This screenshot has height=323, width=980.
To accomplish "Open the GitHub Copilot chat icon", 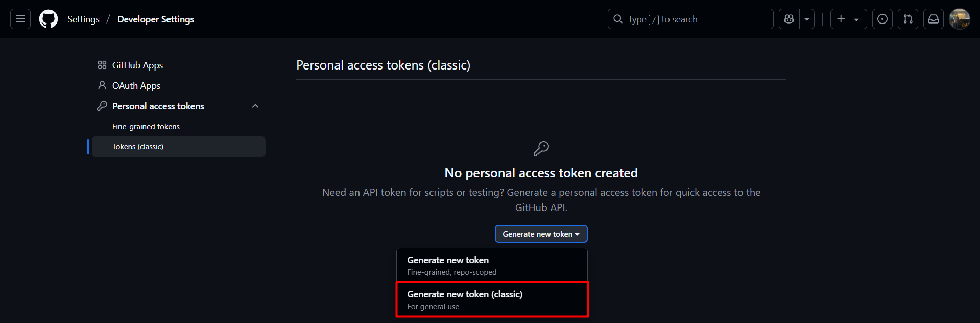I will 788,19.
